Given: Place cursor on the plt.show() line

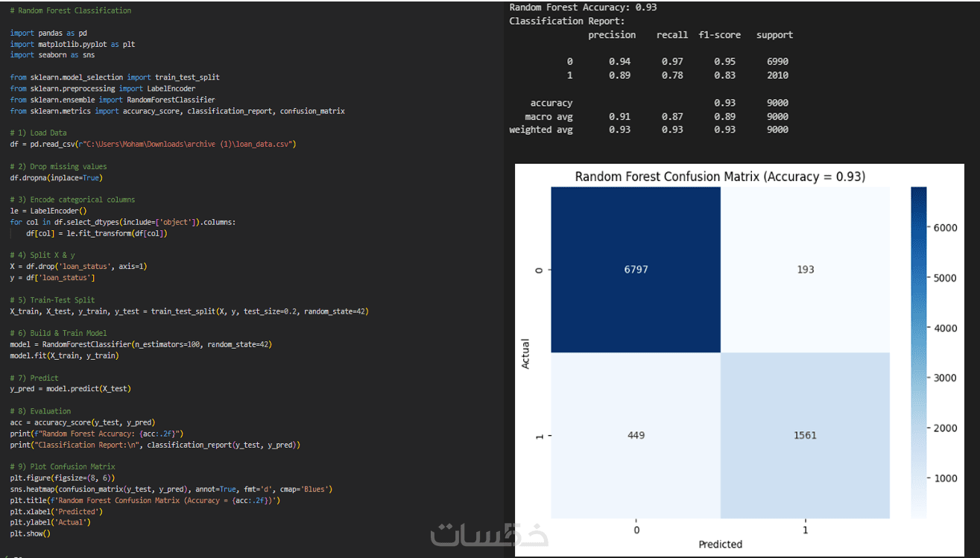Looking at the screenshot, I should [x=30, y=533].
